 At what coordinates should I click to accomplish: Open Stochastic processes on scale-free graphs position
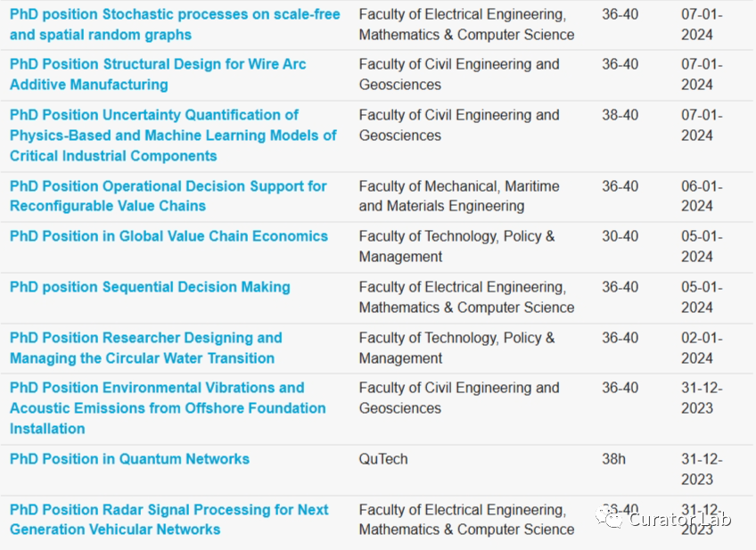coord(175,25)
